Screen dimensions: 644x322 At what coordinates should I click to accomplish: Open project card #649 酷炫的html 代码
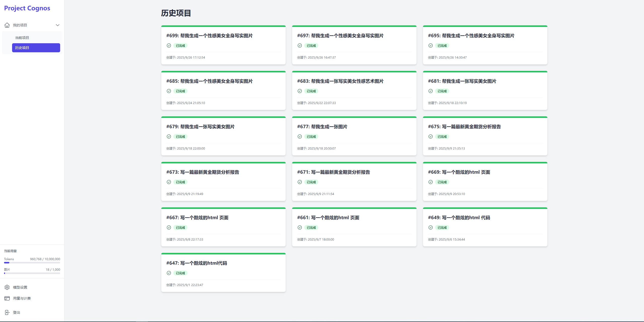(x=459, y=218)
